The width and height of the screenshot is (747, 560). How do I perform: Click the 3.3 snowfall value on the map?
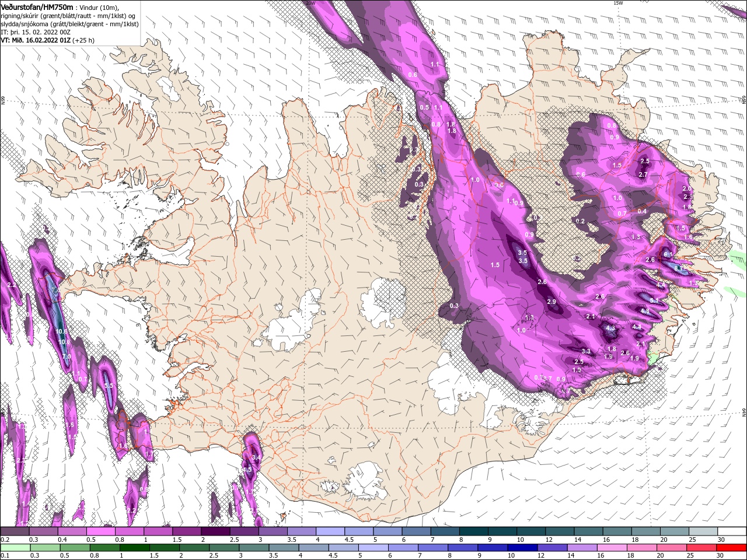[x=587, y=351]
